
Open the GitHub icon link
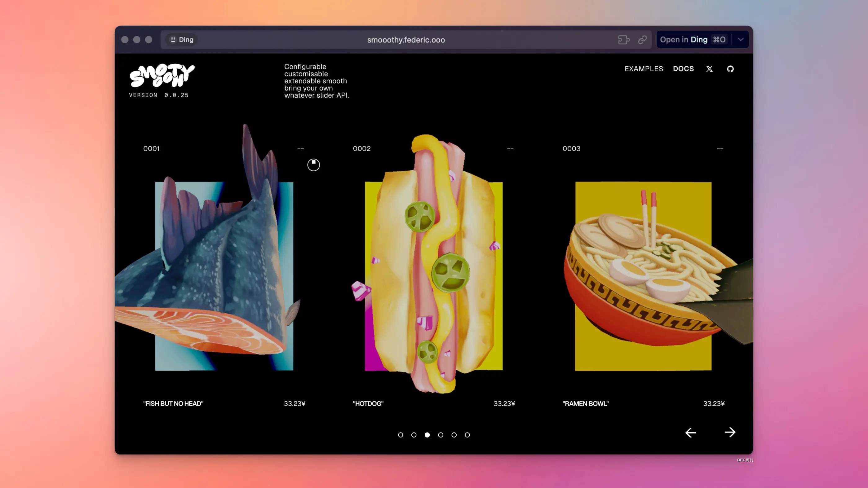[730, 69]
